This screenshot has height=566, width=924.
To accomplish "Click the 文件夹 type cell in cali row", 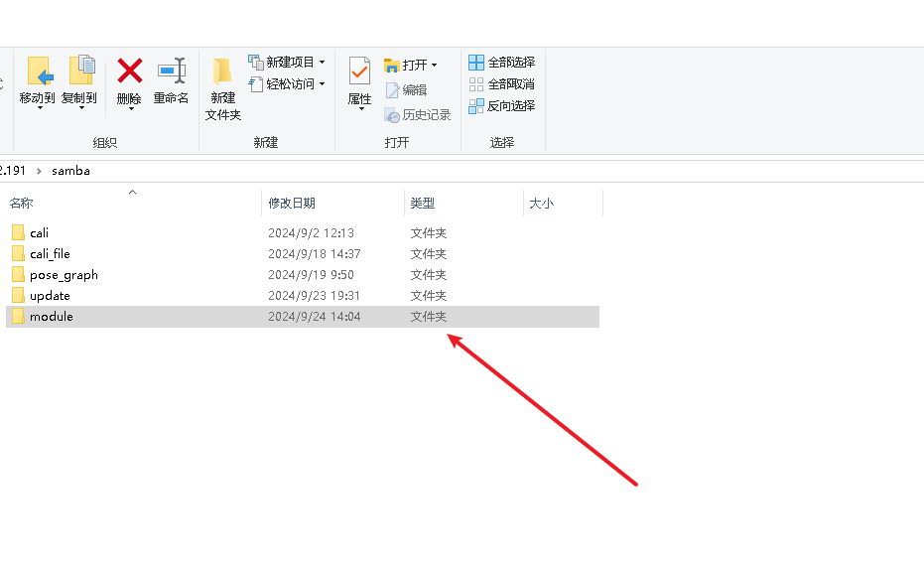I will click(x=429, y=233).
